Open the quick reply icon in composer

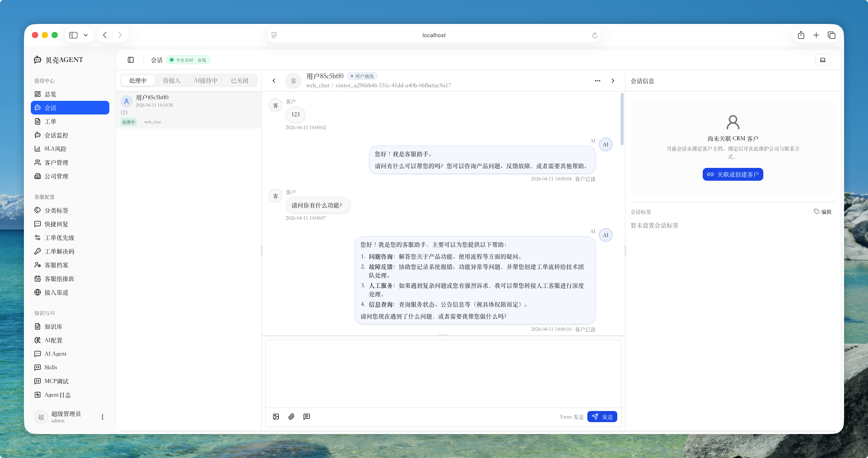pos(307,417)
